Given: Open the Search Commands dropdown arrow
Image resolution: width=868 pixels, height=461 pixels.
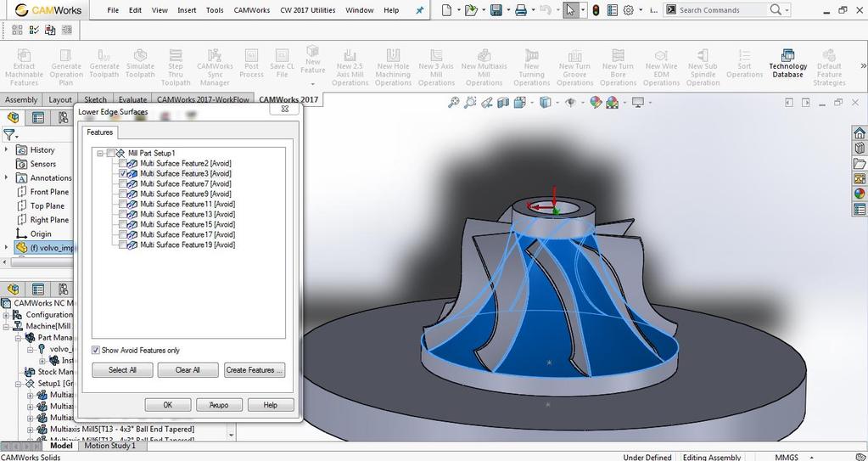Looking at the screenshot, I should coord(787,10).
